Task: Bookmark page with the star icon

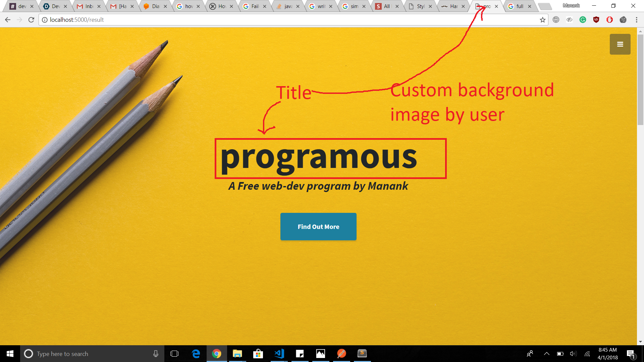Action: coord(542,20)
